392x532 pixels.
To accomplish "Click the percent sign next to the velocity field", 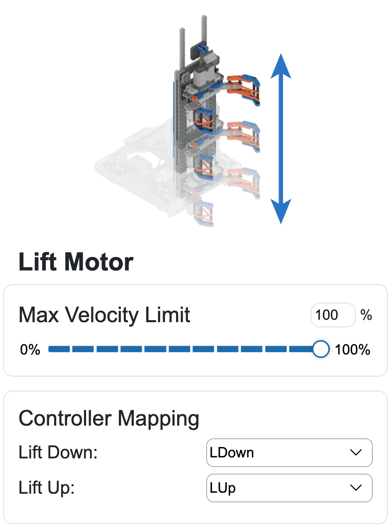I will pos(367,315).
